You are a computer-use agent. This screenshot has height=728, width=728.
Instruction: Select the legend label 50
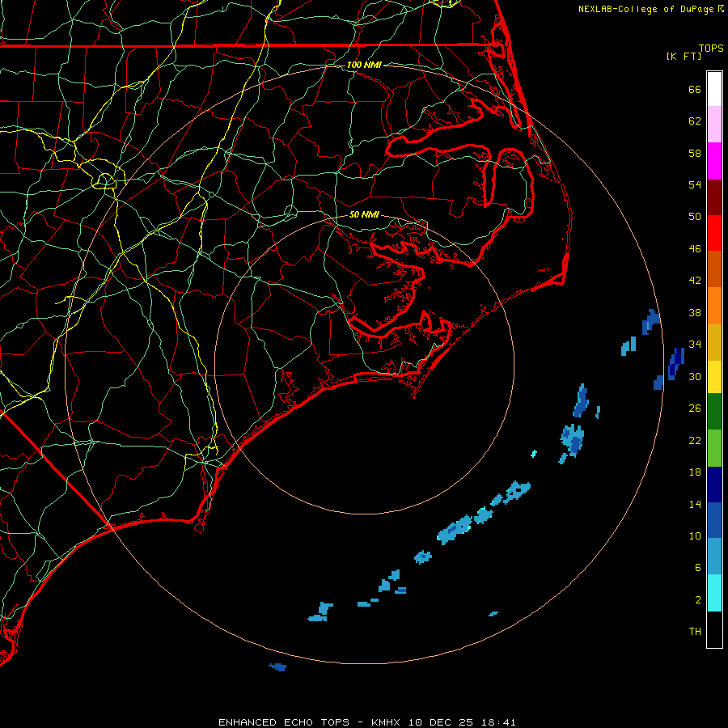pyautogui.click(x=695, y=217)
